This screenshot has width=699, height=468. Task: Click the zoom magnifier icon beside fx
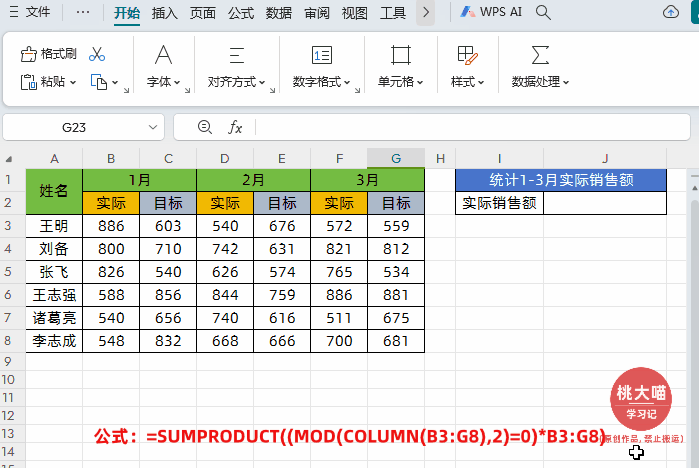click(x=205, y=127)
